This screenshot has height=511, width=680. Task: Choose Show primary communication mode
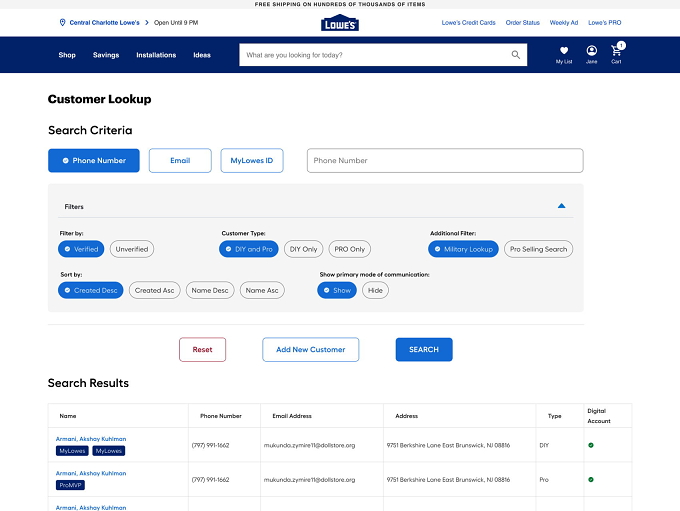[337, 290]
